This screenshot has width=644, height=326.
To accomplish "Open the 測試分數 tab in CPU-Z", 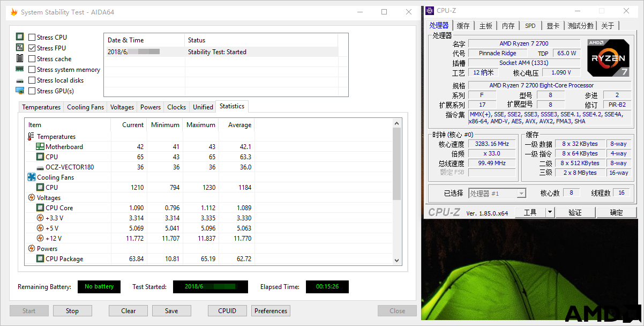I will pos(581,26).
